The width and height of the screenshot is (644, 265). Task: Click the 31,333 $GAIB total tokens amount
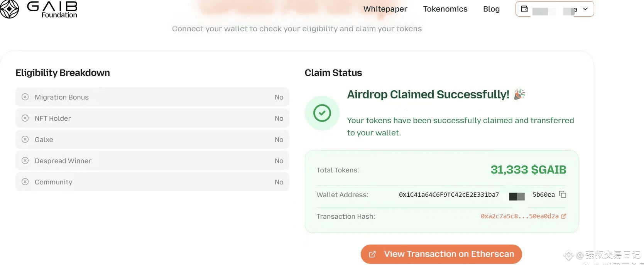pos(528,170)
